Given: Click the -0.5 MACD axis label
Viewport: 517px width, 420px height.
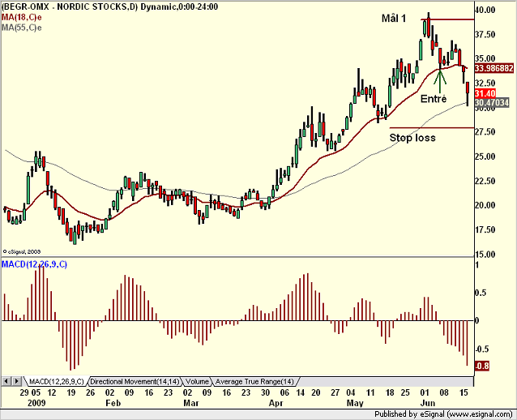Looking at the screenshot, I should tap(481, 349).
